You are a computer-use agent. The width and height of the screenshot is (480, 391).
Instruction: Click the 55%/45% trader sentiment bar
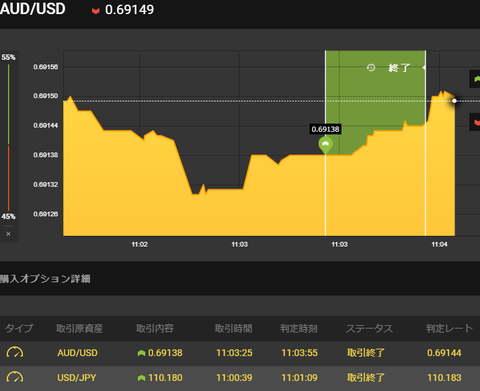[9, 137]
